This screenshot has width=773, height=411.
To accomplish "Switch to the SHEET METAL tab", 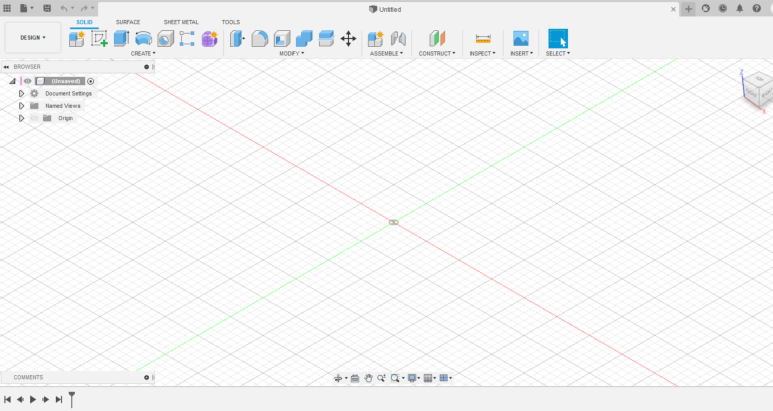I will pos(181,22).
